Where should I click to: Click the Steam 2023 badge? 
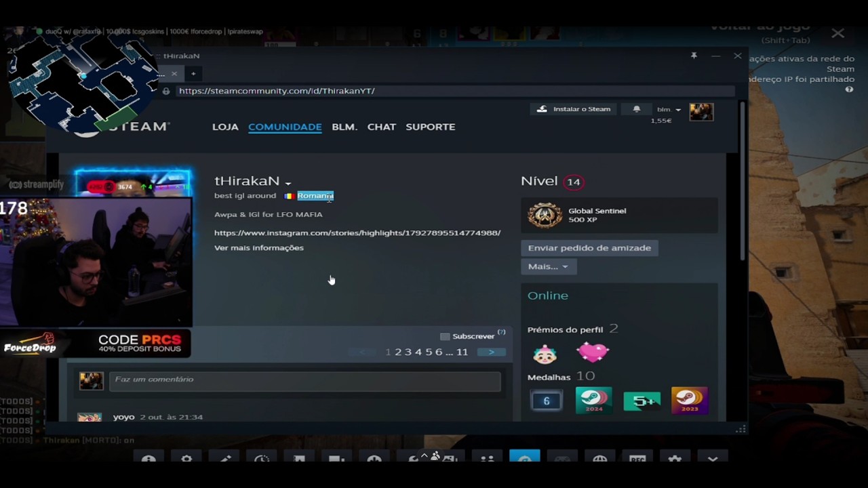pyautogui.click(x=689, y=401)
